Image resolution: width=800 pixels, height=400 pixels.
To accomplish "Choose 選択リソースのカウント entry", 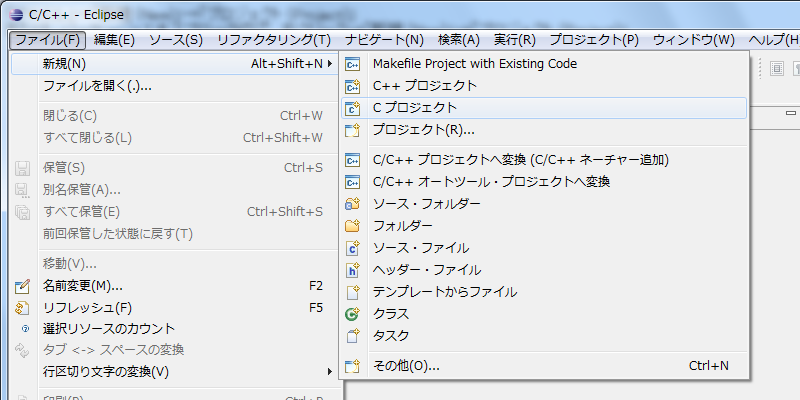I will point(174,329).
